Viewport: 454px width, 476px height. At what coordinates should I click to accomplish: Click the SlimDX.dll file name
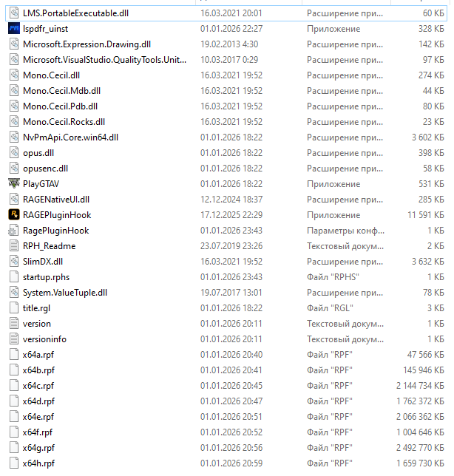pyautogui.click(x=43, y=262)
